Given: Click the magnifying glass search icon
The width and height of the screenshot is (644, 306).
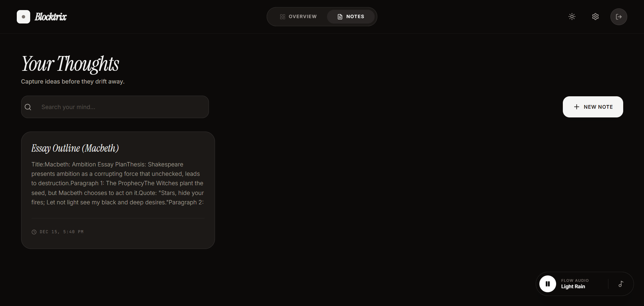Looking at the screenshot, I should point(28,107).
